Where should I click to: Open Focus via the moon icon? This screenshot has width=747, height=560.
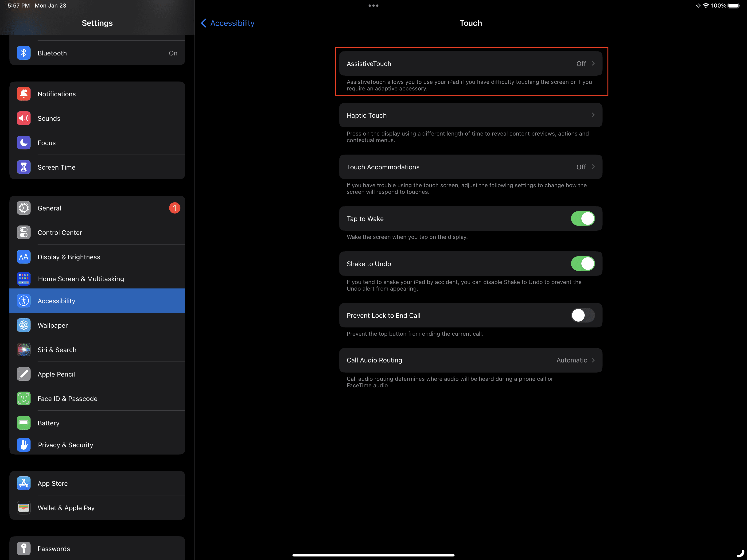(x=24, y=143)
